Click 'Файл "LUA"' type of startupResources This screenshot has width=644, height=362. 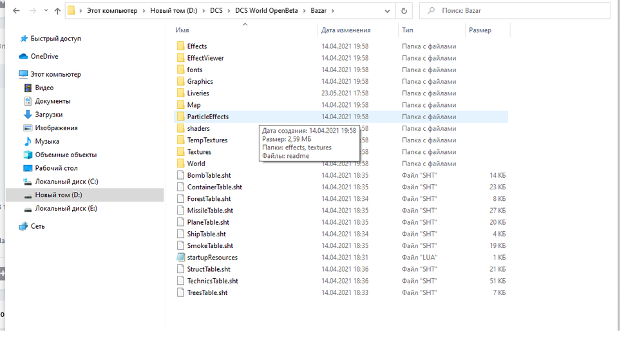[419, 258]
